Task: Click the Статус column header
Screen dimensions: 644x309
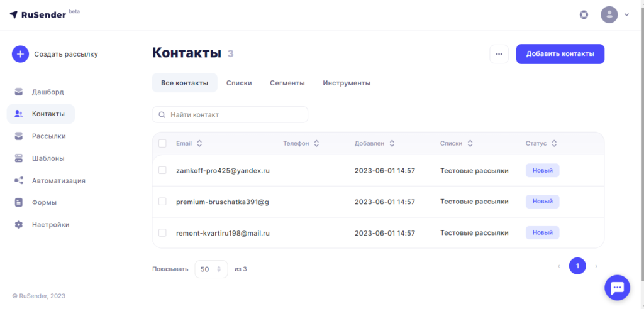Action: pos(536,143)
